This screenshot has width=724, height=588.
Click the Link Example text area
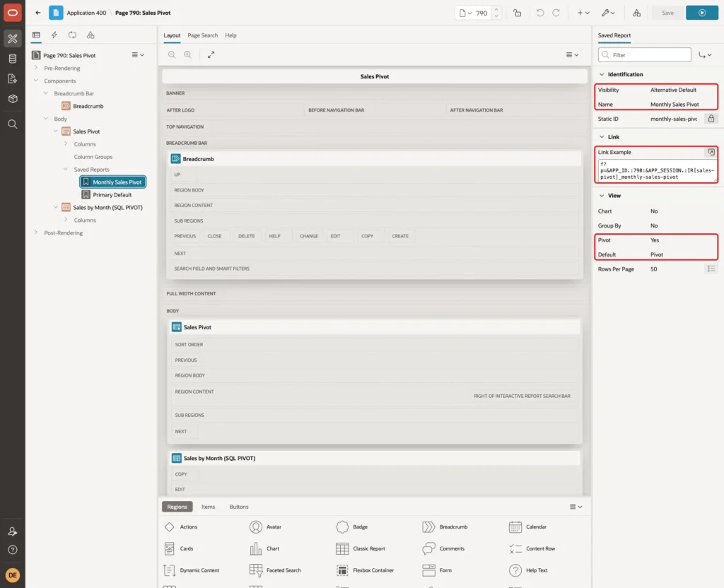click(656, 171)
